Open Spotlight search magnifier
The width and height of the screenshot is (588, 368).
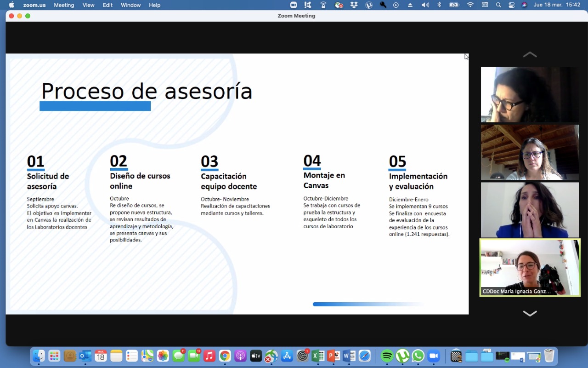point(498,5)
